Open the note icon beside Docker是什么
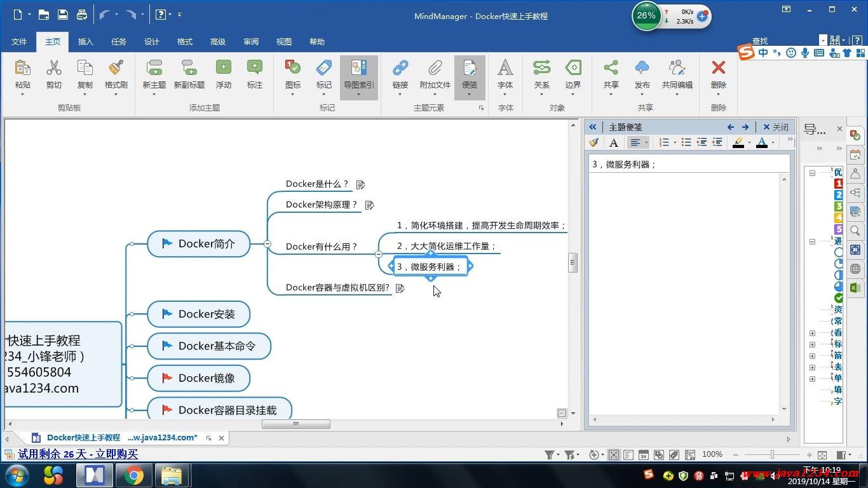The height and width of the screenshot is (488, 868). pyautogui.click(x=361, y=185)
